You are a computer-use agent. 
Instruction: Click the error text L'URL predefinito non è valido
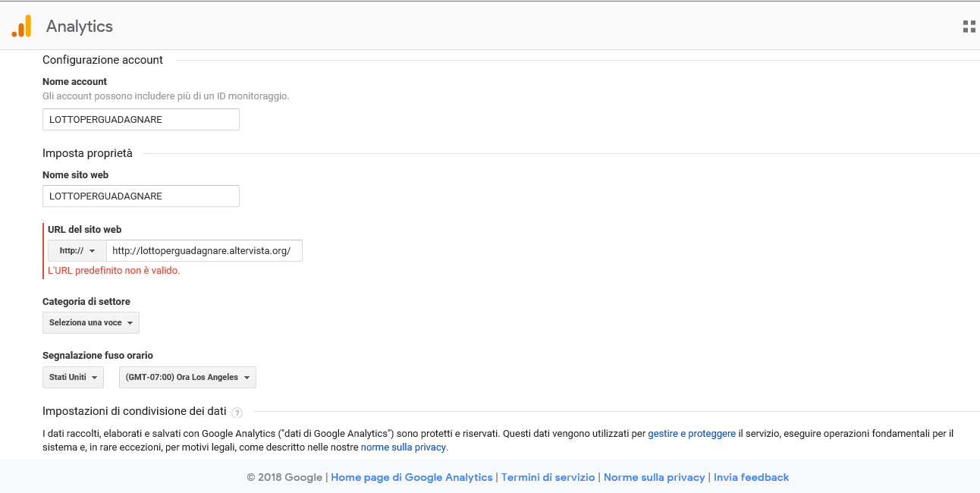[x=114, y=270]
